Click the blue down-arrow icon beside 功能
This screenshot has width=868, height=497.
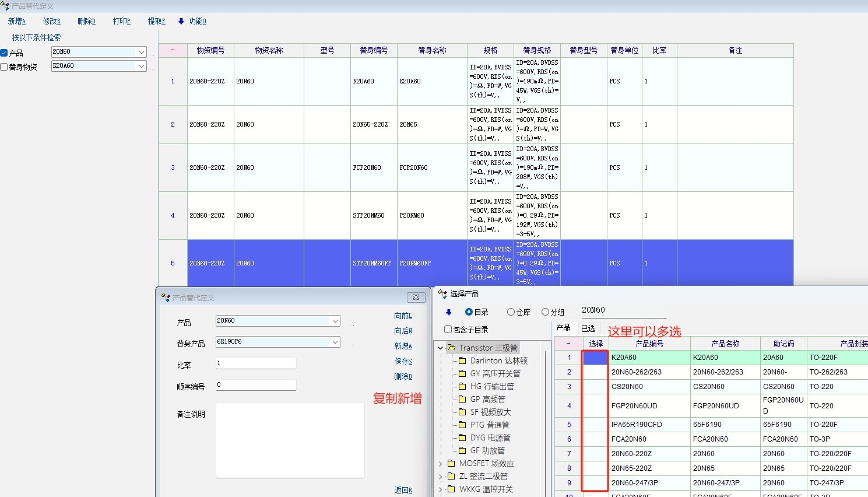[181, 21]
